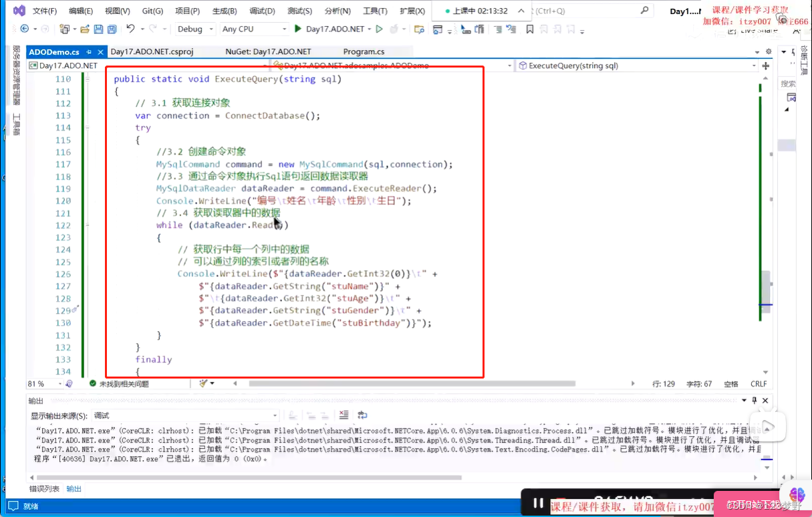Viewport: 812px width, 517px height.
Task: Open the 编辑(E) menu
Action: pyautogui.click(x=81, y=11)
